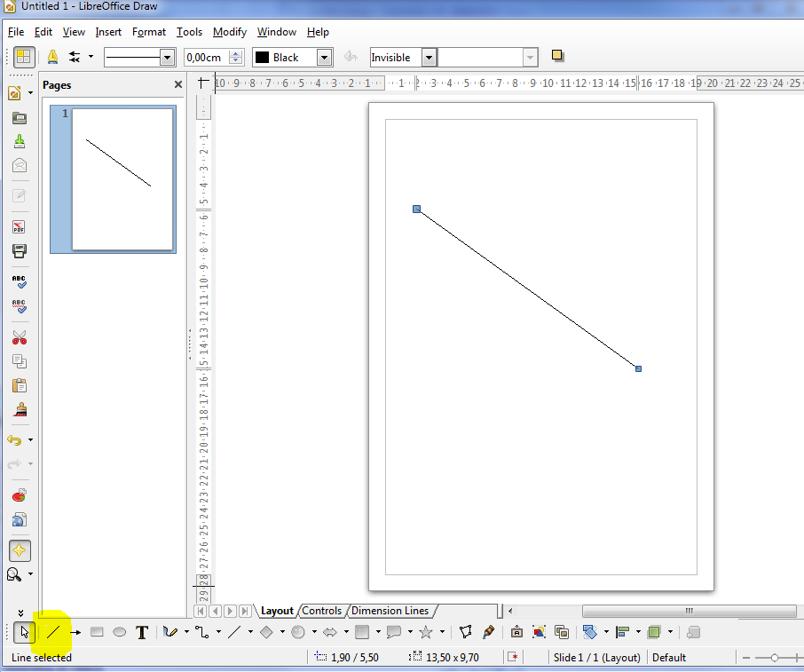The height and width of the screenshot is (672, 804).
Task: Pick the Basic Shapes diamond tool
Action: tap(266, 632)
